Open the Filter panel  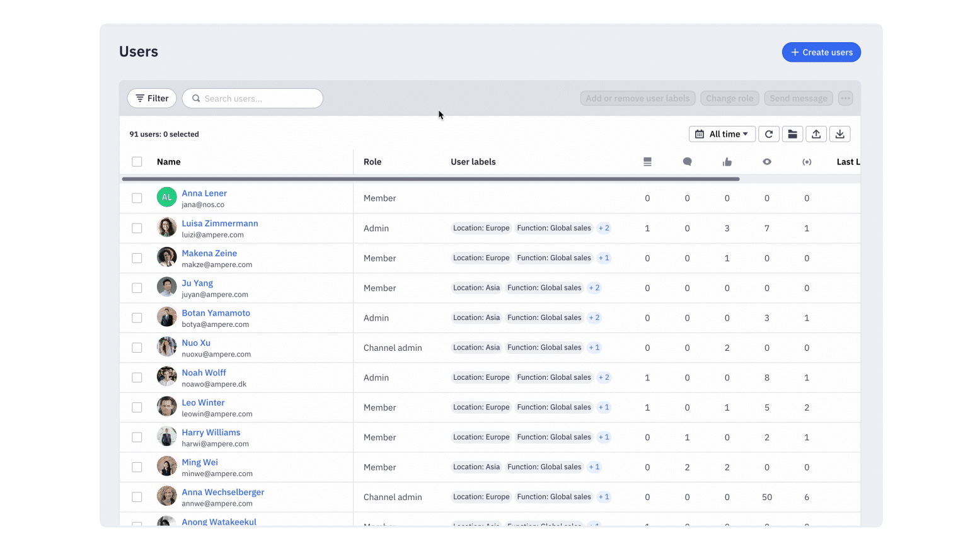click(x=151, y=98)
